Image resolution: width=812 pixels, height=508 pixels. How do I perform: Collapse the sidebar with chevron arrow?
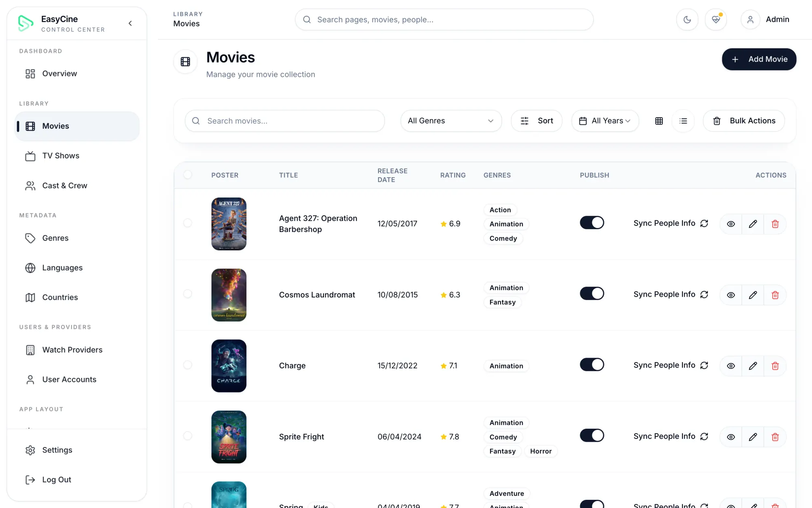point(130,23)
